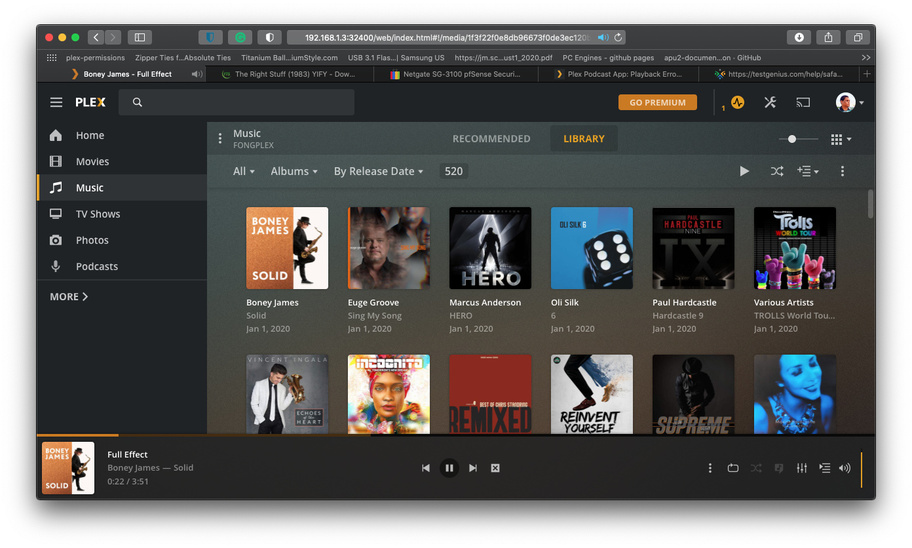This screenshot has width=912, height=548.
Task: Click the now-playing Solid album art
Action: 68,468
